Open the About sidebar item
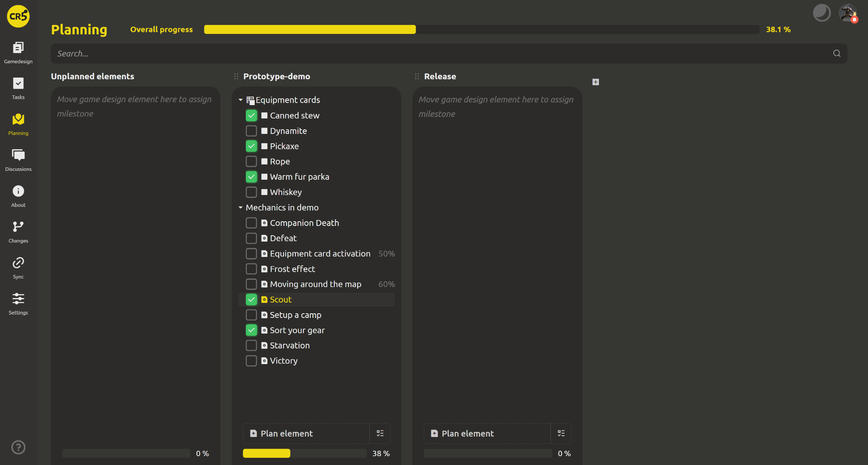The height and width of the screenshot is (465, 868). (x=18, y=196)
